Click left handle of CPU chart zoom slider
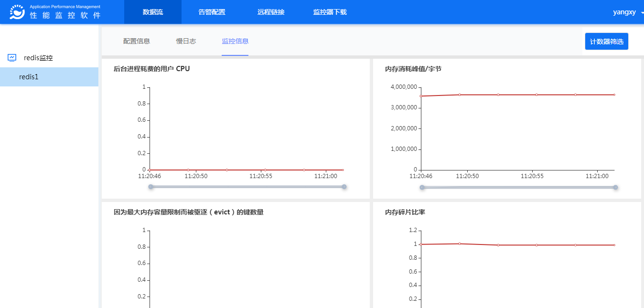644x308 pixels. (151, 187)
